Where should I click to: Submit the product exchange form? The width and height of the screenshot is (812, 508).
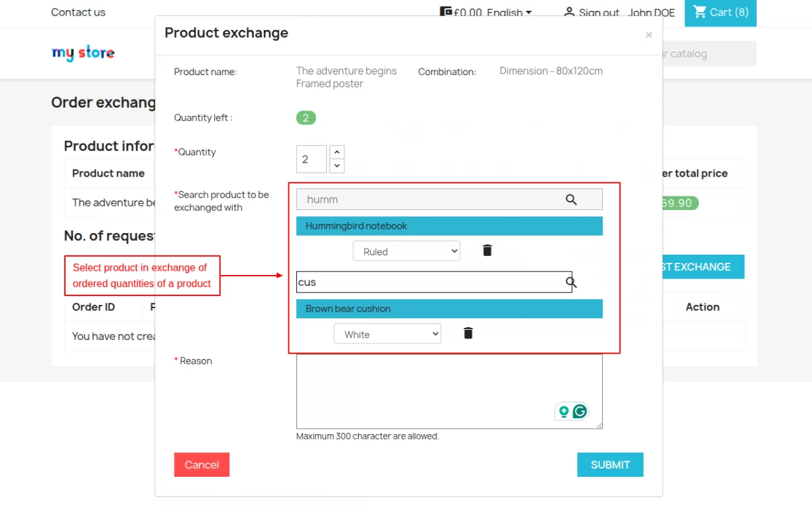(610, 465)
